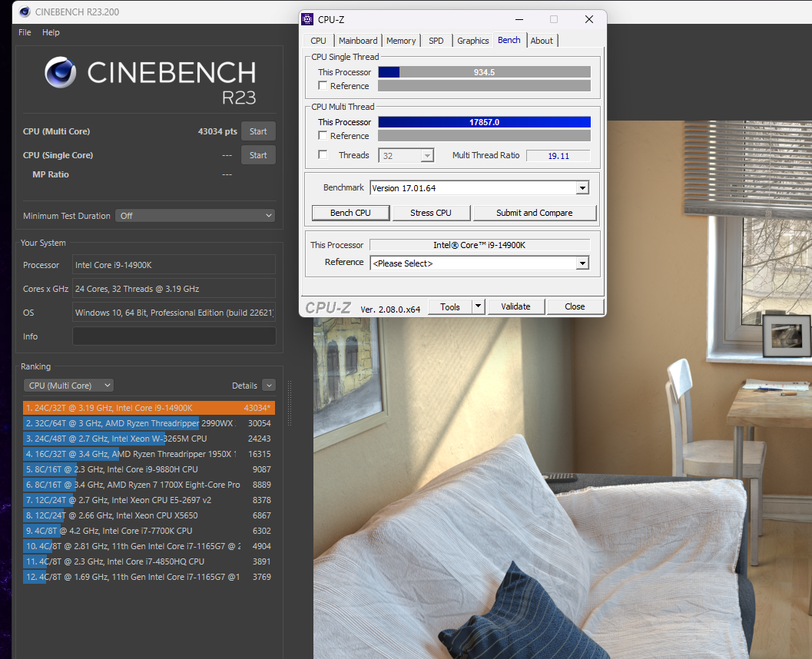Switch to the Memory tab
This screenshot has width=812, height=659.
401,41
